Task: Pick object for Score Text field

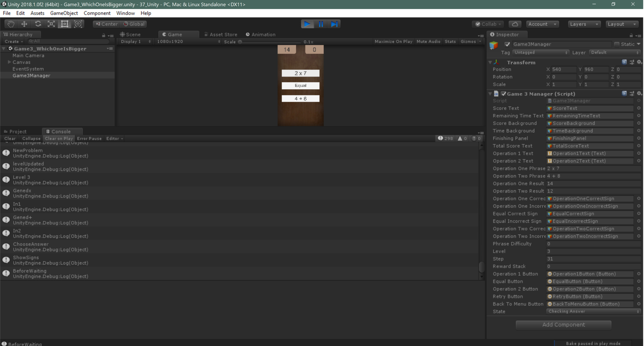Action: pos(639,108)
